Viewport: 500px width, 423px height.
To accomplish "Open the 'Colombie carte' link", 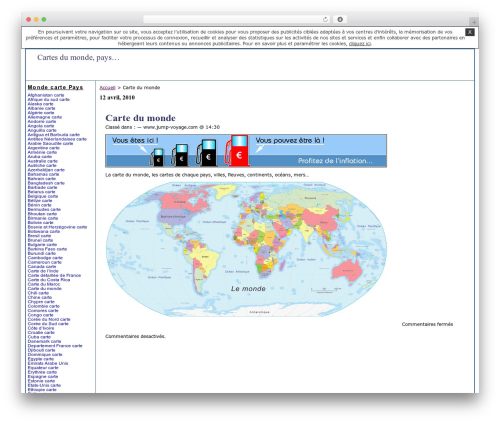I will pyautogui.click(x=44, y=306).
